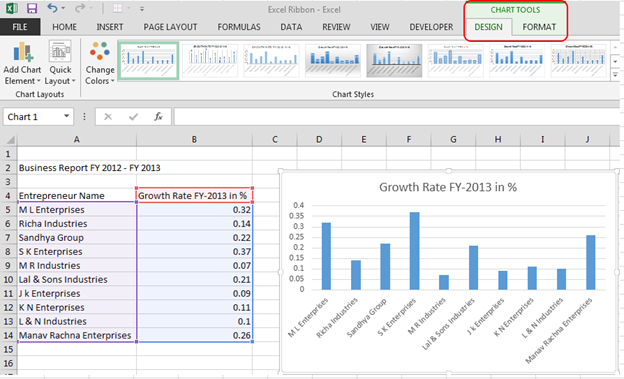Open the Chart Tools FORMAT tab
Screen dimensions: 624x379
539,27
